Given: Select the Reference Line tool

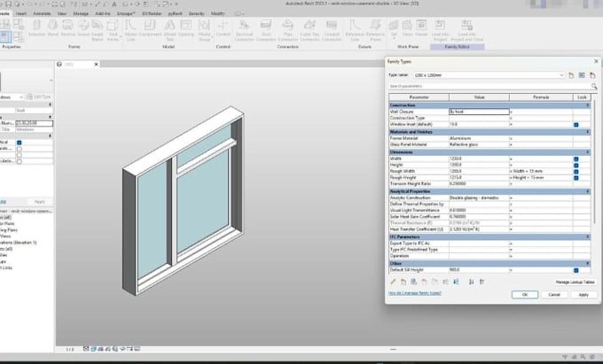Looking at the screenshot, I should tap(355, 30).
